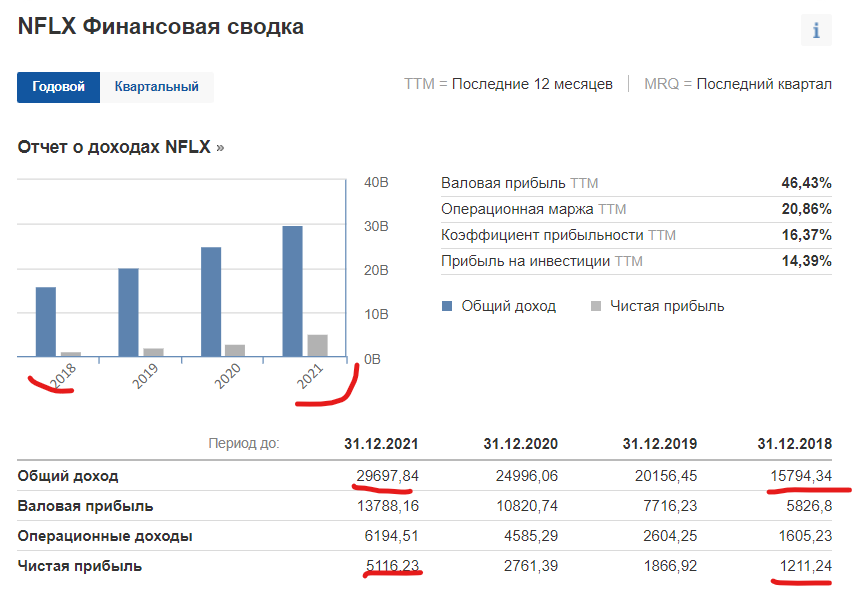Click the net profit value 2761,39

(x=531, y=566)
